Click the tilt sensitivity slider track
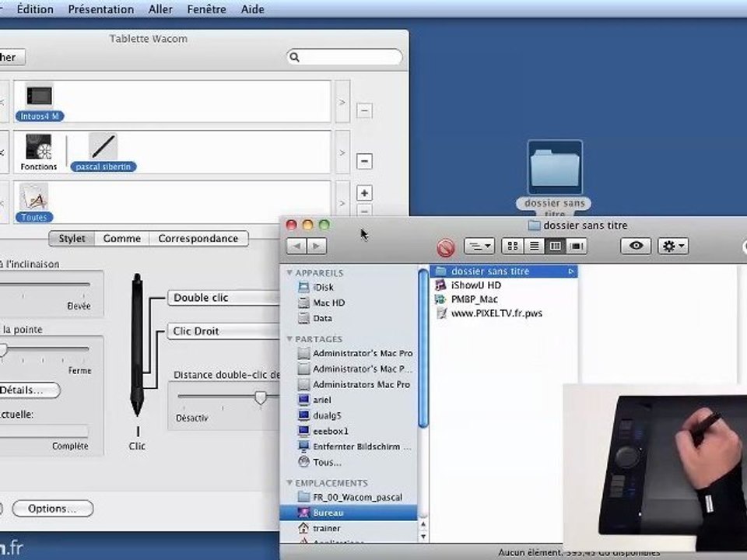The width and height of the screenshot is (747, 560). [x=45, y=285]
